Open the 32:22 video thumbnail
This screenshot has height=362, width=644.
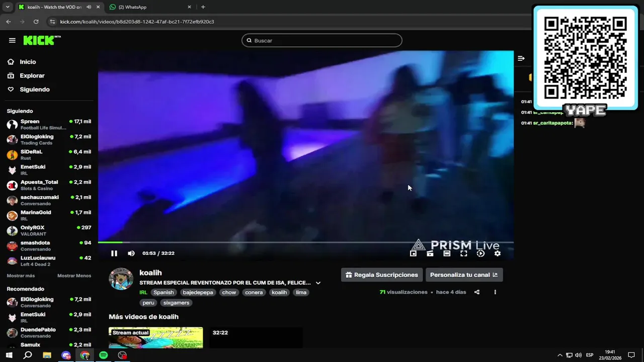pos(256,337)
